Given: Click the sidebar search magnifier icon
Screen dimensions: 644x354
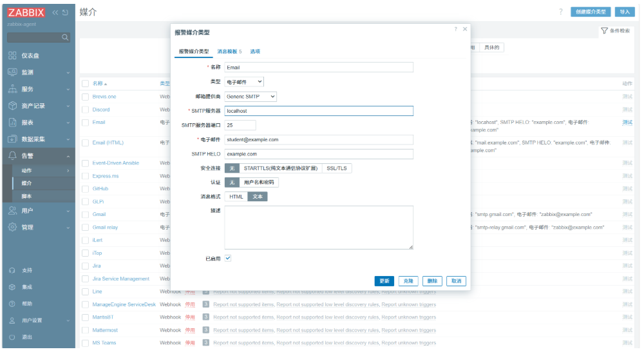Looking at the screenshot, I should point(65,37).
